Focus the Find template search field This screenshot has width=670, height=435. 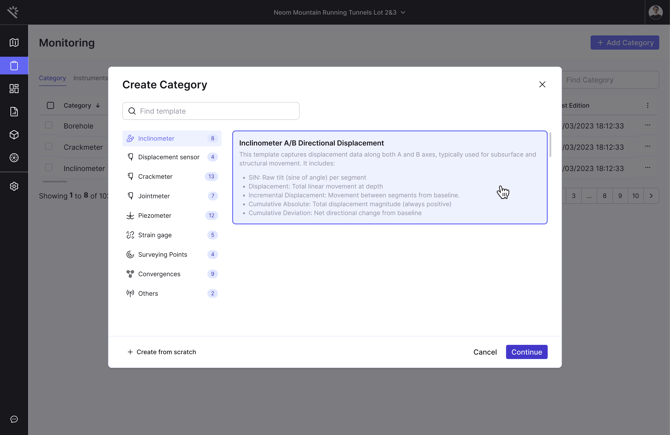pos(216,111)
